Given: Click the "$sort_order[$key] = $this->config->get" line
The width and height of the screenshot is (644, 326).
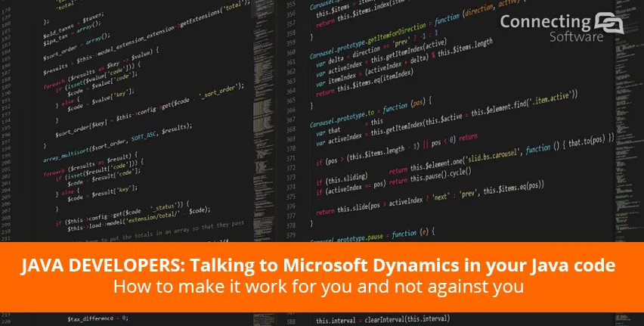Looking at the screenshot, I should pyautogui.click(x=150, y=111).
